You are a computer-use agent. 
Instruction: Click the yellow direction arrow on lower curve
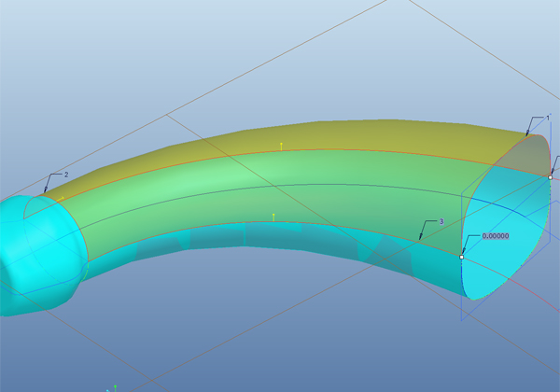(273, 217)
